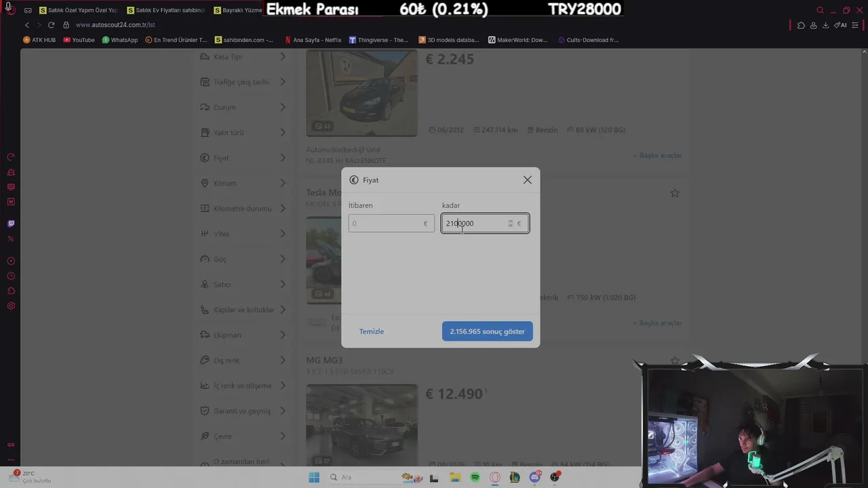The height and width of the screenshot is (488, 868).
Task: Open history clock in Opera sidebar
Action: coord(11,276)
